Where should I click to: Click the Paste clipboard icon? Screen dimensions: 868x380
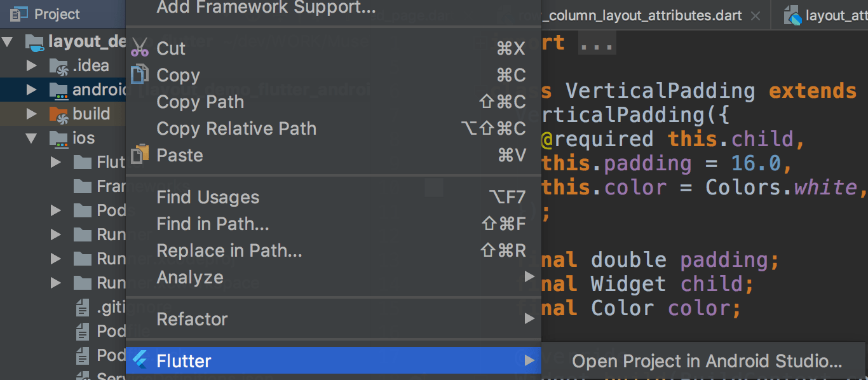point(139,155)
